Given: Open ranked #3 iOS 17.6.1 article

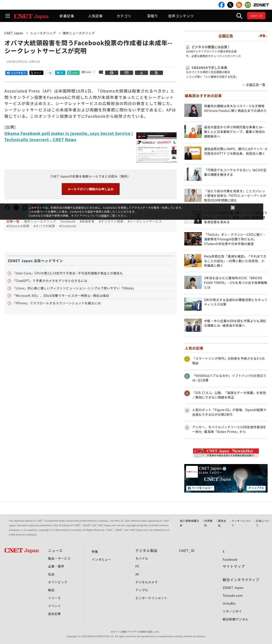Looking at the screenshot, I should (229, 395).
